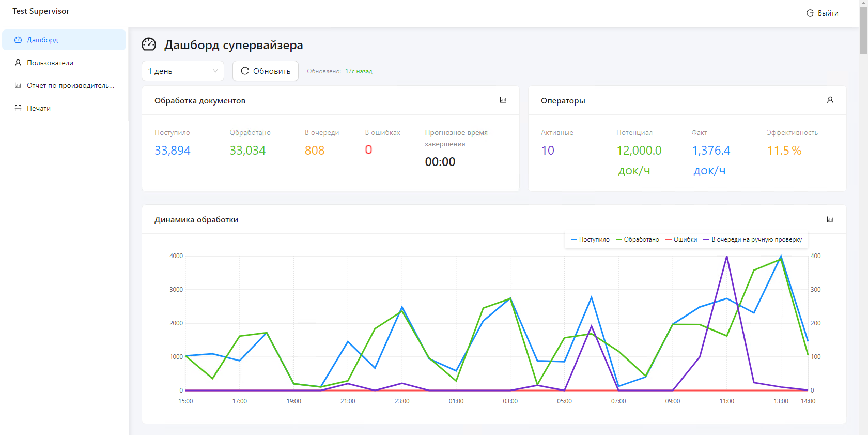The height and width of the screenshot is (435, 868).
Task: Click the Печати scan icon in sidebar
Action: pos(18,108)
